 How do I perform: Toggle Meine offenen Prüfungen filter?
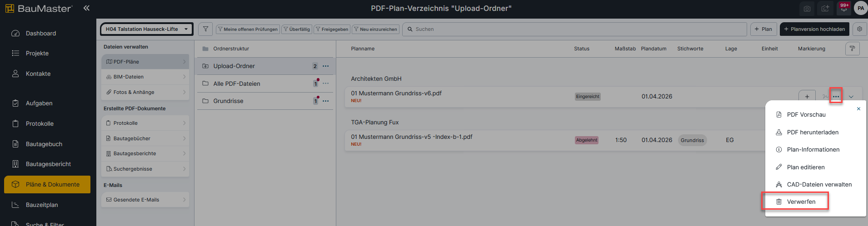[248, 29]
